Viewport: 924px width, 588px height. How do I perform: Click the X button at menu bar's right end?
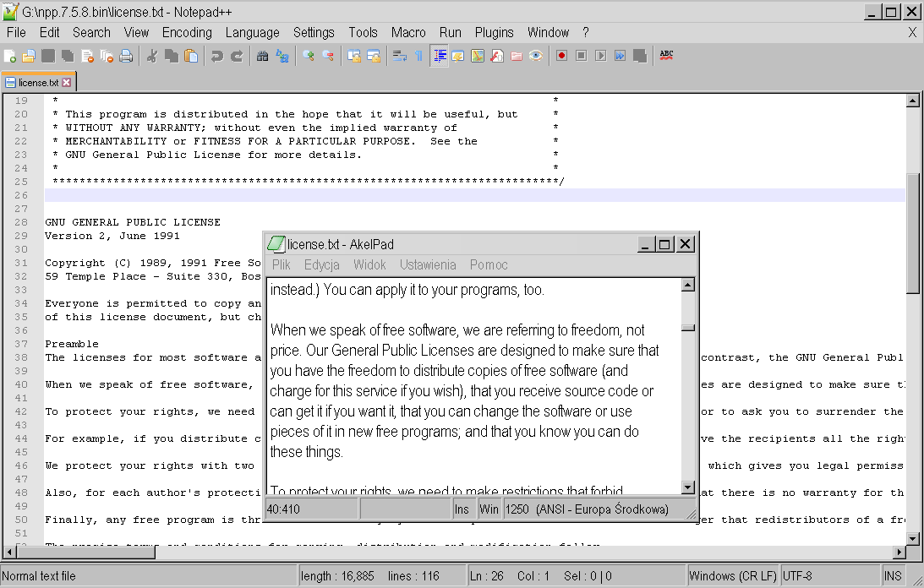pyautogui.click(x=912, y=32)
